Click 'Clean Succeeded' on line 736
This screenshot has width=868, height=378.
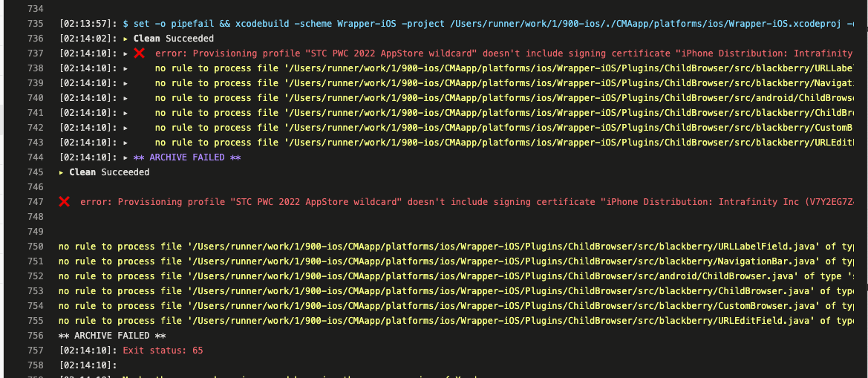click(x=173, y=39)
